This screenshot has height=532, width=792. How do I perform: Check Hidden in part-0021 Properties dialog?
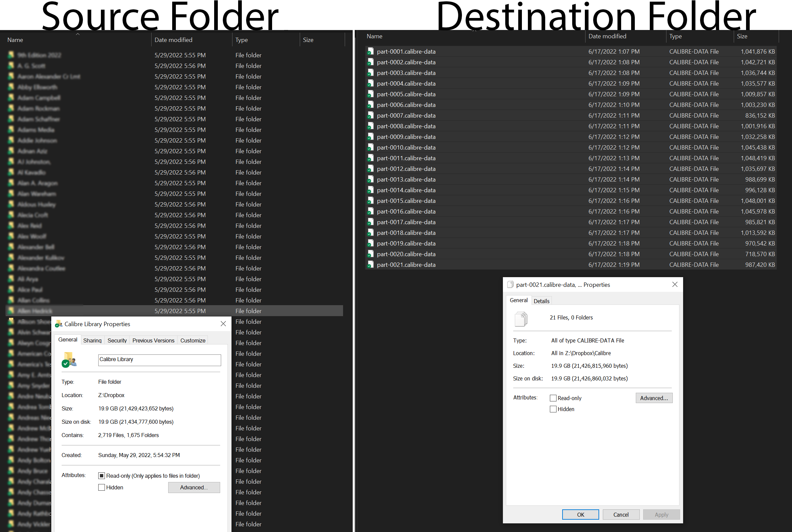click(x=553, y=409)
